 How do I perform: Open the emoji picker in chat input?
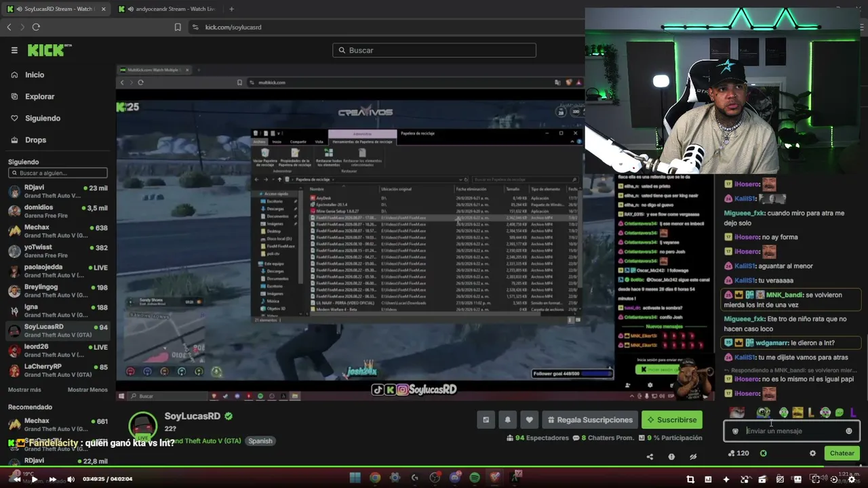pyautogui.click(x=849, y=431)
